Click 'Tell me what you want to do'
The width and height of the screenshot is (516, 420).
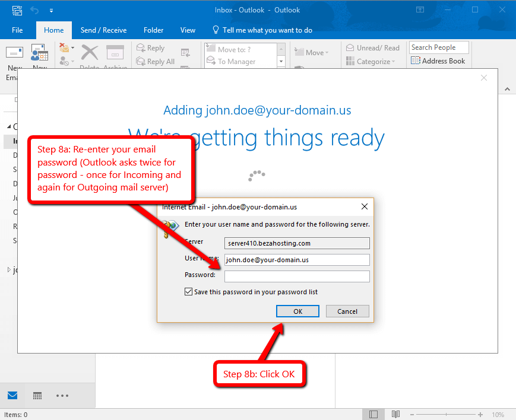point(262,30)
